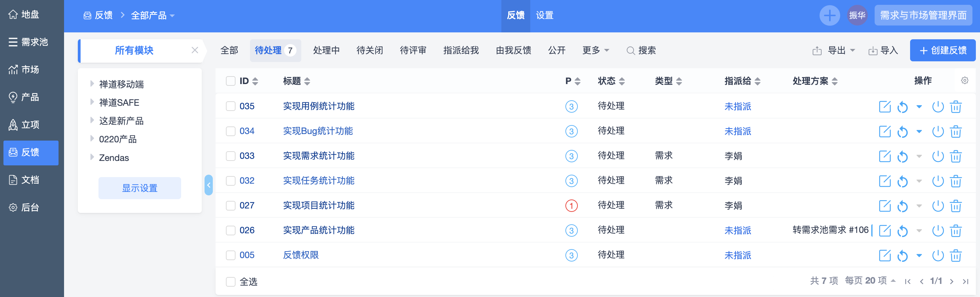Open the 振华 user avatar

[x=857, y=16]
